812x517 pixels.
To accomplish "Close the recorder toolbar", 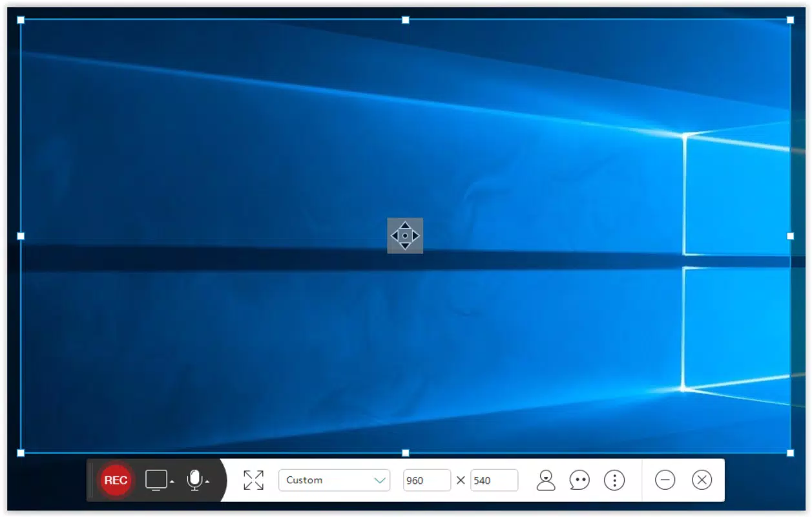I will point(702,480).
